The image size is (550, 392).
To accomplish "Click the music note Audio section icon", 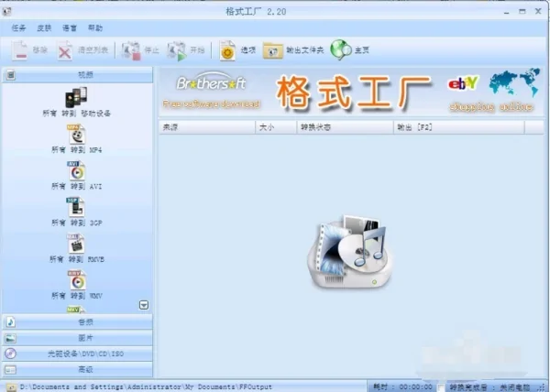I will (x=10, y=322).
